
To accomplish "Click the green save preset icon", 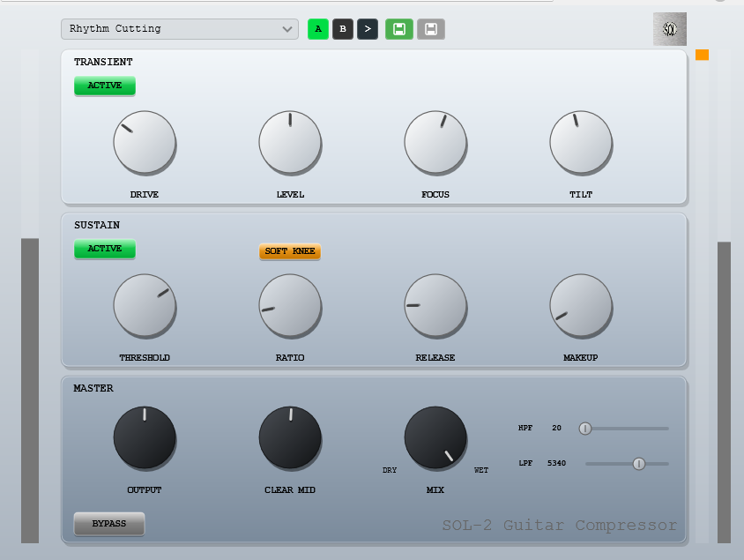I will 398,29.
